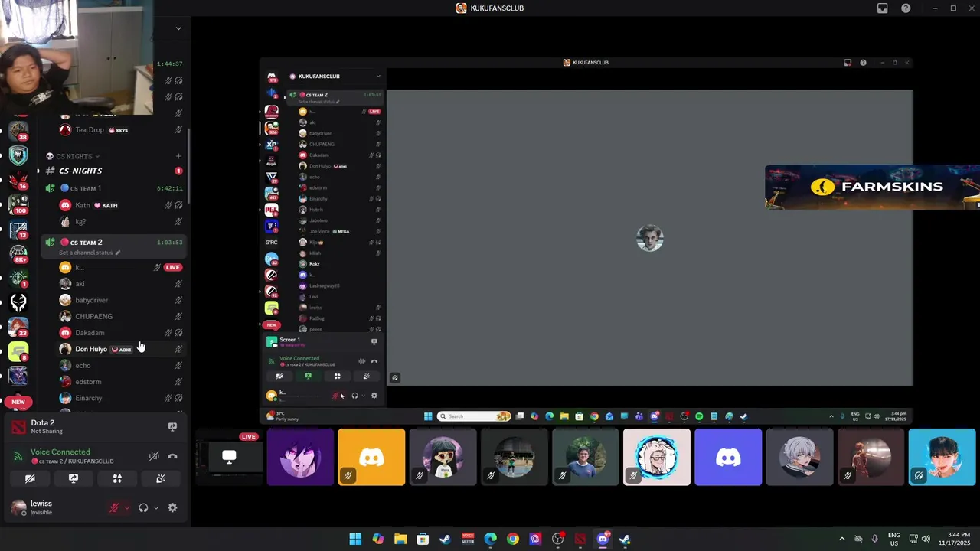Open the green server icon with 8 badge

click(18, 351)
